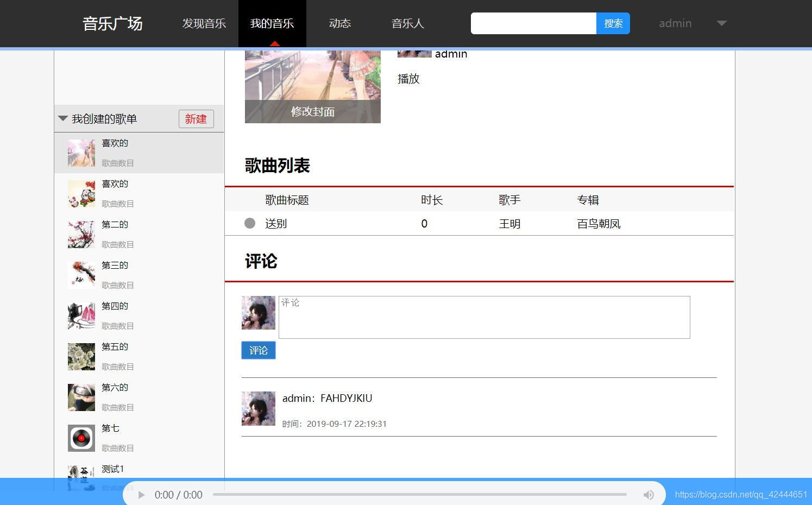Click the duration value 0 in 送别 row
Image resolution: width=812 pixels, height=505 pixels.
coord(424,224)
